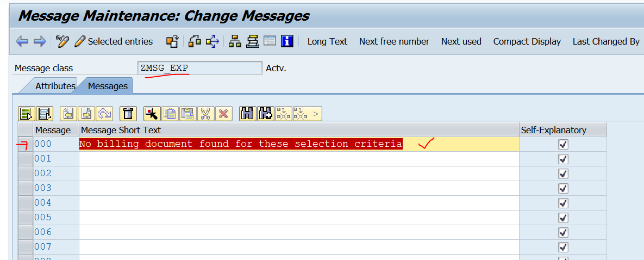Click the Select All rows icon
This screenshot has width=644, height=260.
(x=26, y=114)
